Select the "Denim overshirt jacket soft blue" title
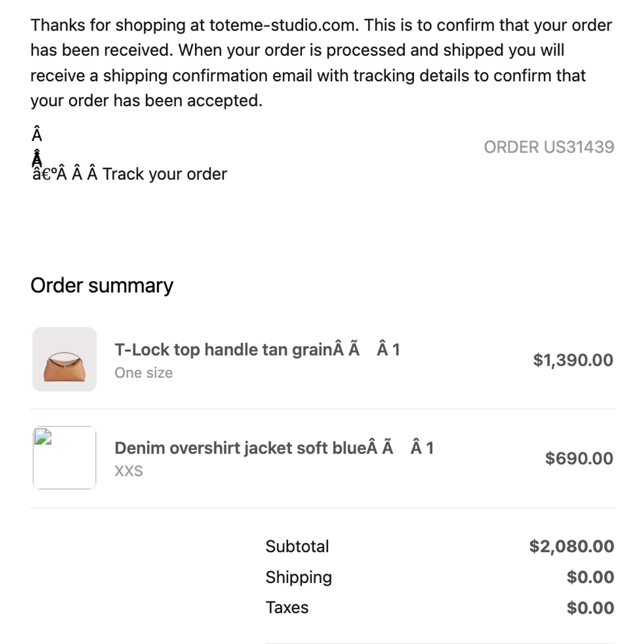The width and height of the screenshot is (644, 644). (x=240, y=448)
